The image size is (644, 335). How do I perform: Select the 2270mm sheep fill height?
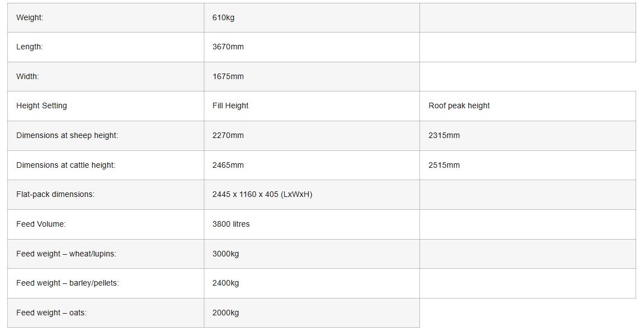coord(228,135)
